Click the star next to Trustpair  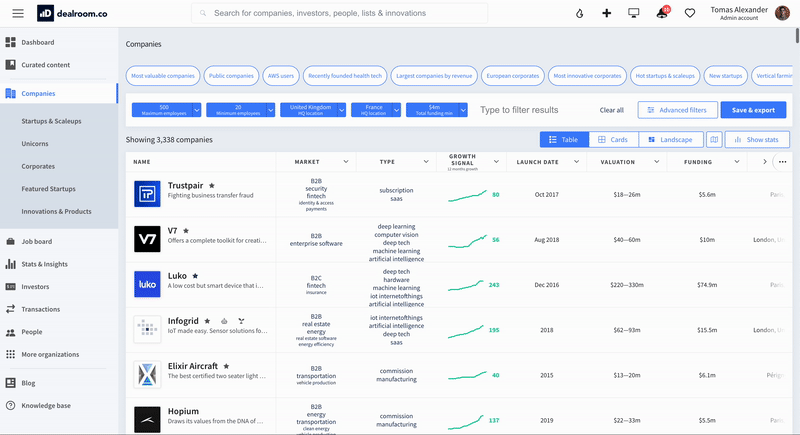[212, 186]
